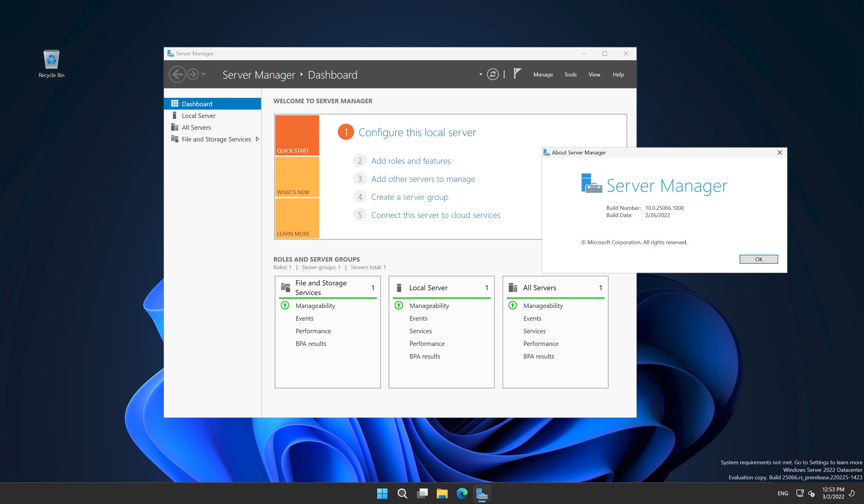Open BPA results in All Servers tile
This screenshot has height=504, width=864.
[538, 356]
